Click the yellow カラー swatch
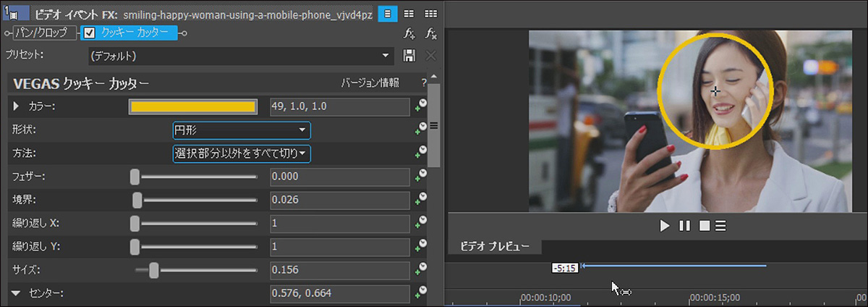Screen dimensions: 868x307 [193, 106]
